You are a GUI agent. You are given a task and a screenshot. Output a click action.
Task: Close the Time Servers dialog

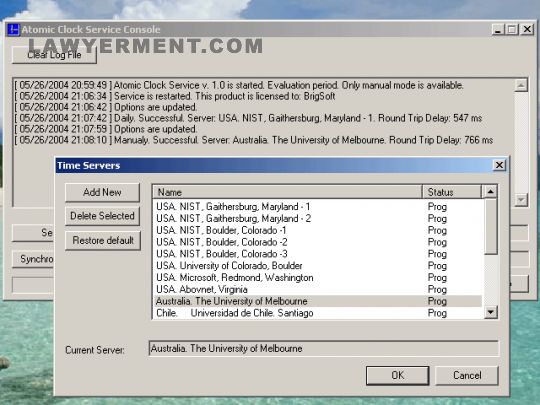point(499,165)
